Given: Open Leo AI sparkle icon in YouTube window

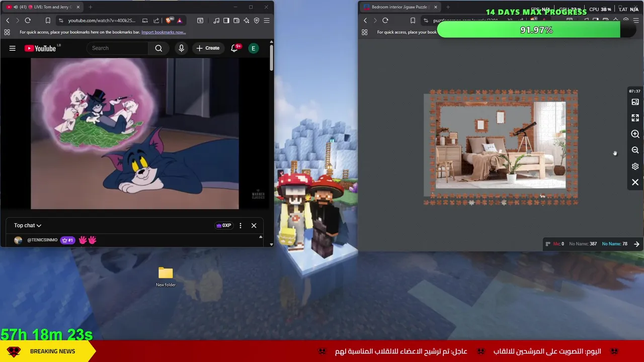Looking at the screenshot, I should (247, 21).
